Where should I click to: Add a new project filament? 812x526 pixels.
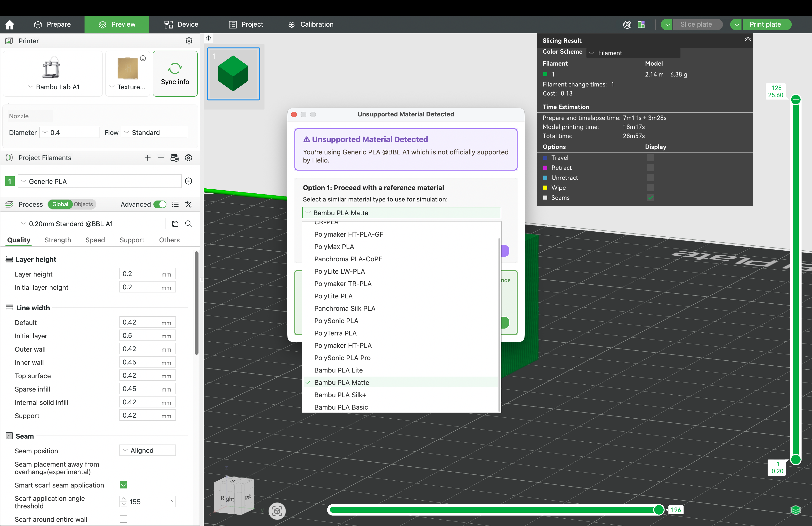[147, 158]
